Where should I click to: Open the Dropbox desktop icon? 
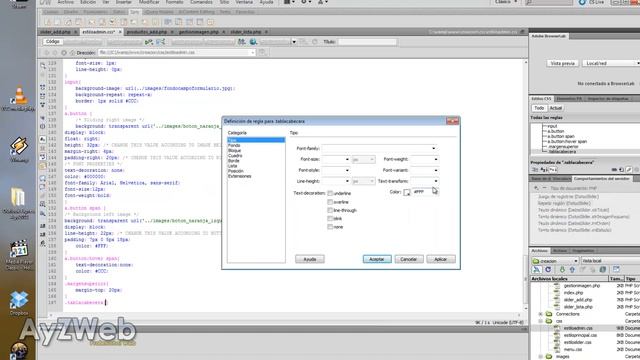coord(19,303)
